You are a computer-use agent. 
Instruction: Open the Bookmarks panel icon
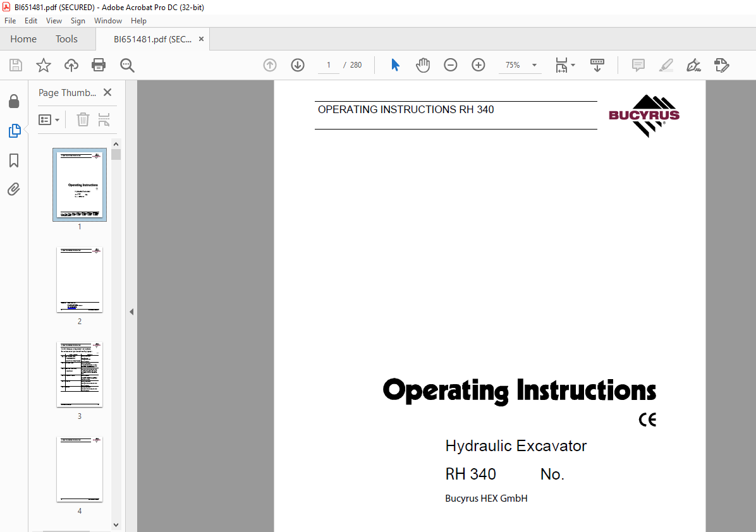[x=14, y=160]
